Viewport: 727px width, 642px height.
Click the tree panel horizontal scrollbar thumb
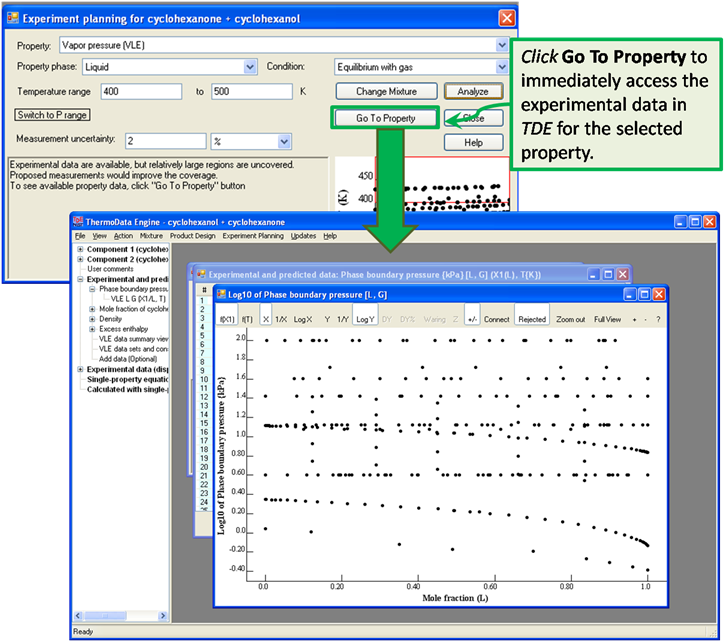(x=105, y=616)
